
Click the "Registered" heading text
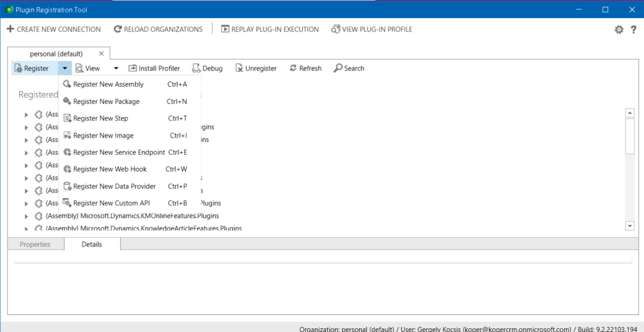coord(38,94)
